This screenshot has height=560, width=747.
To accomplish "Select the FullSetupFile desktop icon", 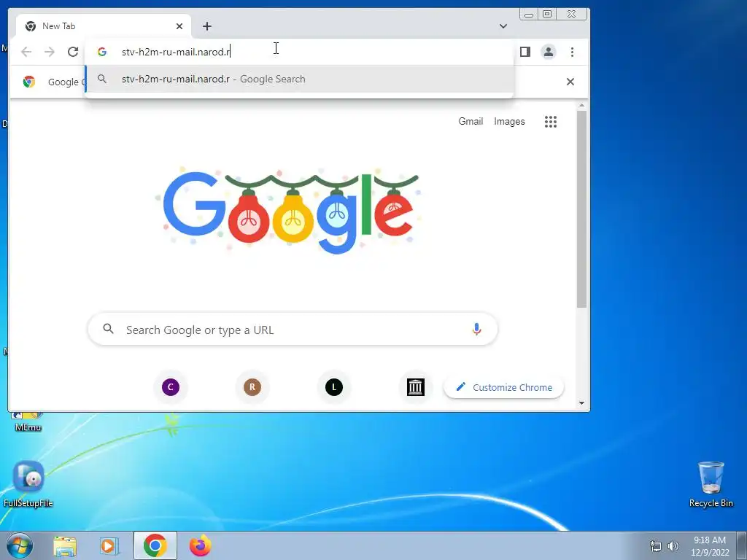I will coord(28,484).
